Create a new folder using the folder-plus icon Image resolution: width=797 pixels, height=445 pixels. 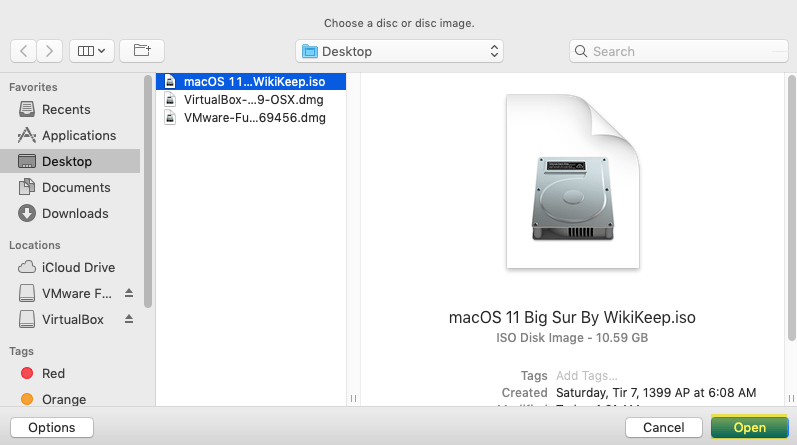[142, 51]
